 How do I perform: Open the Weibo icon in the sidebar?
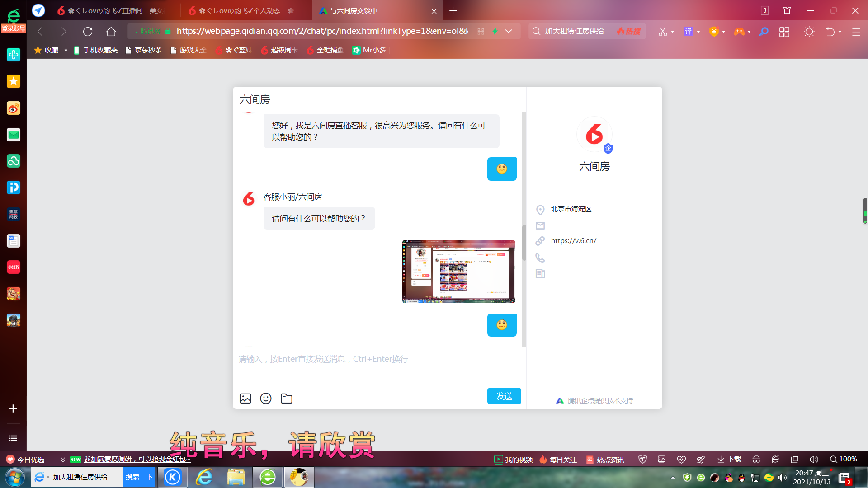(x=14, y=108)
